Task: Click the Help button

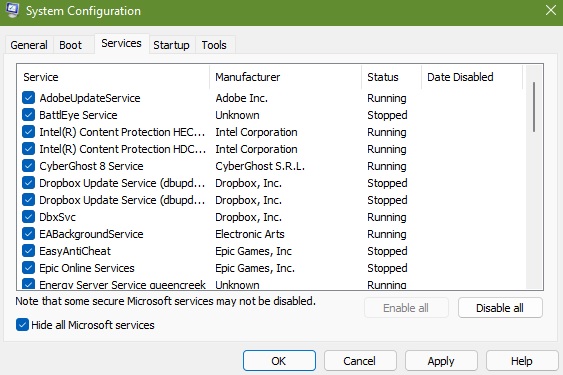Action: tap(522, 361)
